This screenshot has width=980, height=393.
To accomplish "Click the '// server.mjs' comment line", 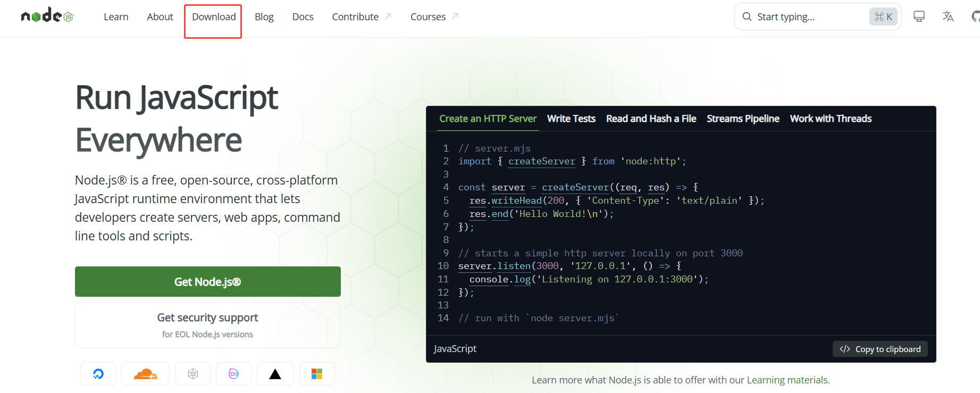I will coord(495,148).
